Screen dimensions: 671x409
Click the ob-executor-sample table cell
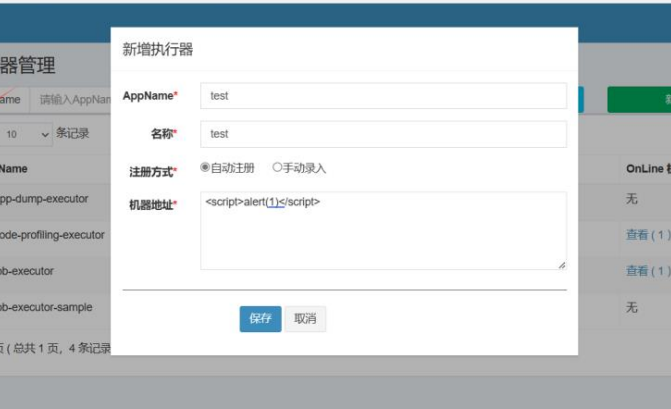pyautogui.click(x=46, y=307)
